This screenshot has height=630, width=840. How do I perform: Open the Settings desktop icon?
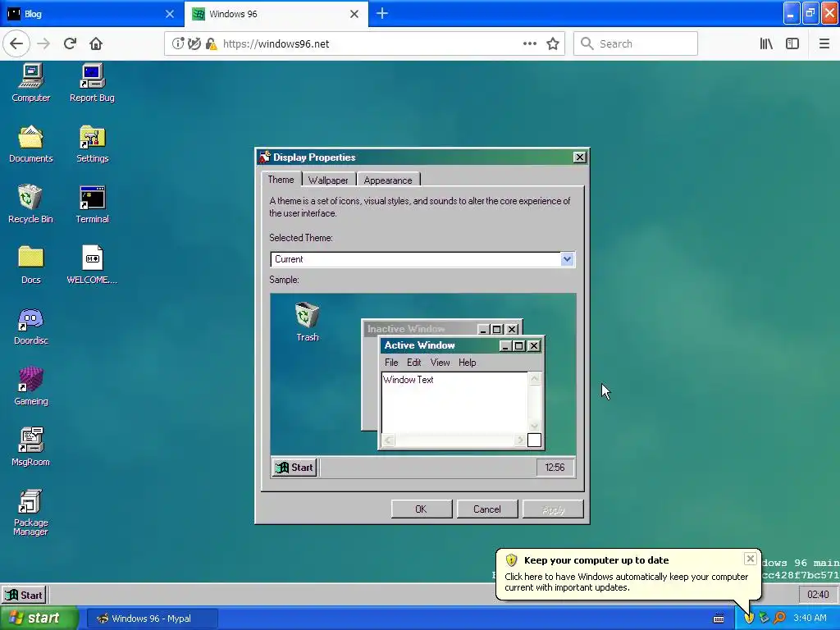(x=92, y=144)
